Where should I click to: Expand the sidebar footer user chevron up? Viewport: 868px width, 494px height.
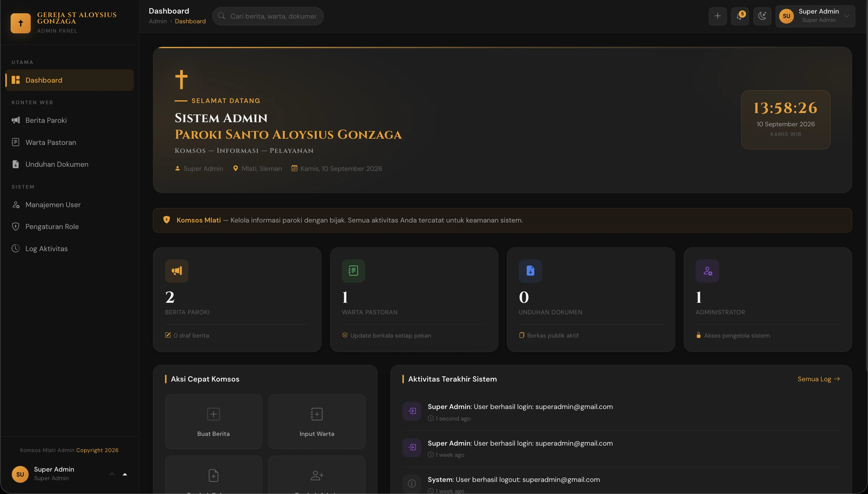click(112, 474)
